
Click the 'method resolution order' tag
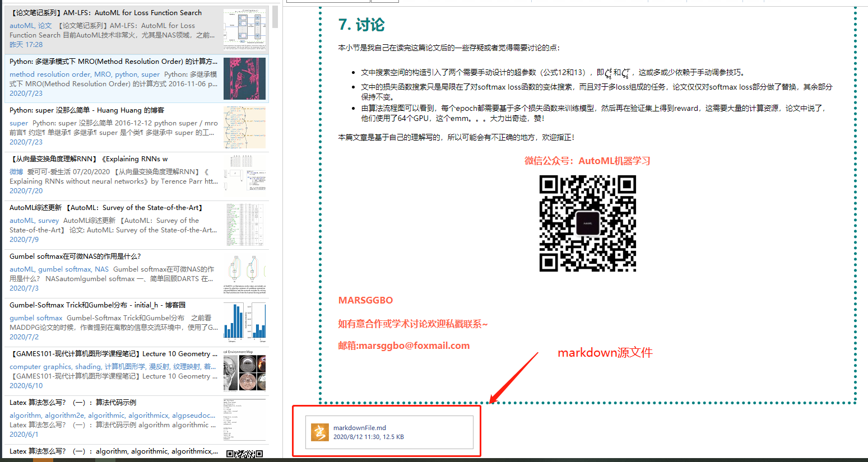[50, 74]
